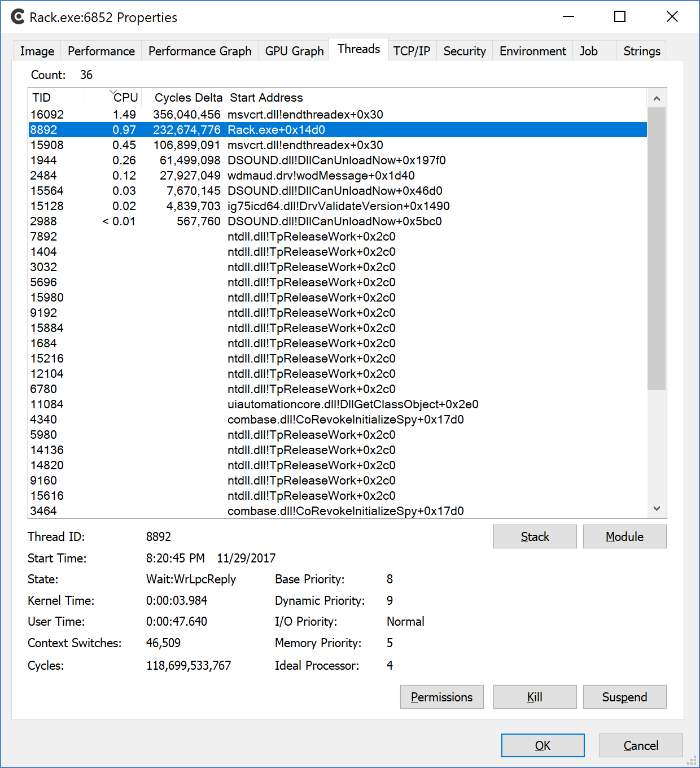Screen dimensions: 700x768
Task: Select thread row 14136
Action: coord(338,450)
